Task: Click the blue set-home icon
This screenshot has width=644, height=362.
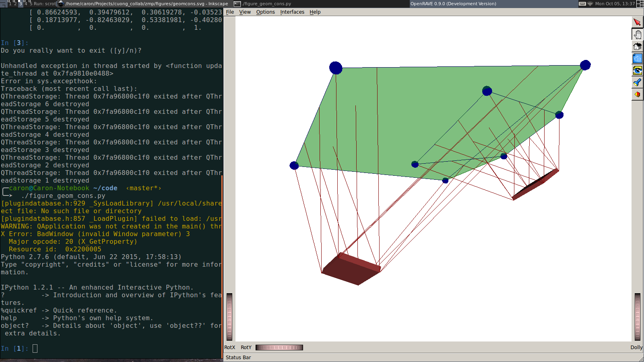Action: (637, 58)
